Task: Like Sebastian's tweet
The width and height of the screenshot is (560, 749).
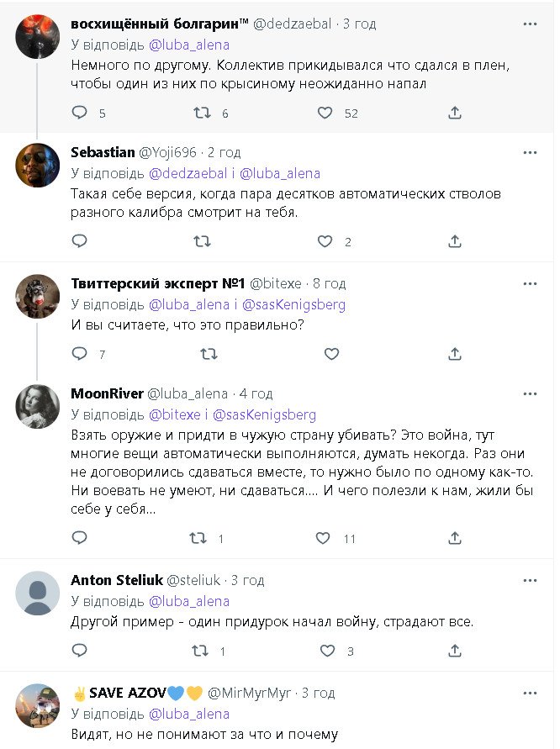Action: [325, 241]
